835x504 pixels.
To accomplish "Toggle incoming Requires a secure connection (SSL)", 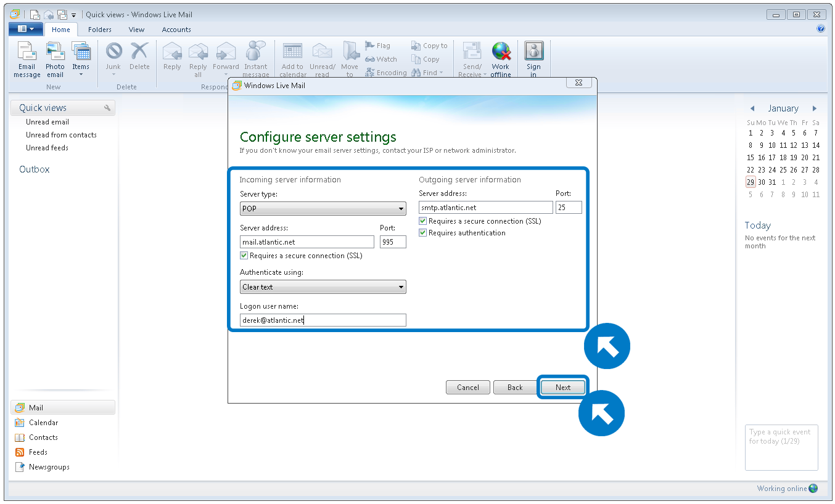I will click(x=244, y=255).
